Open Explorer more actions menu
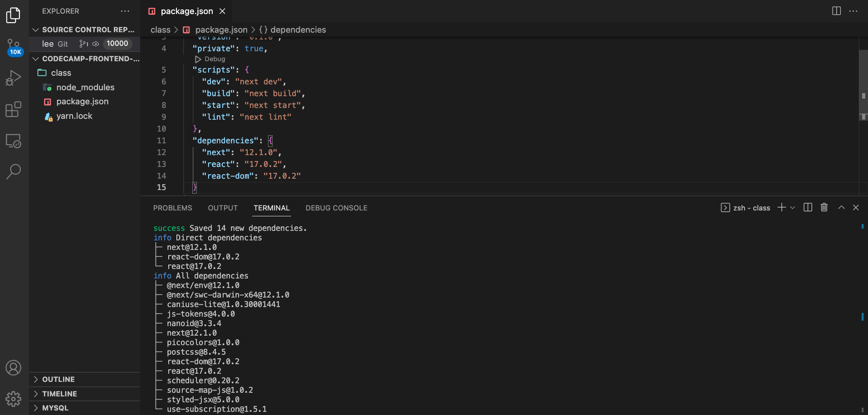The width and height of the screenshot is (868, 415). point(125,11)
